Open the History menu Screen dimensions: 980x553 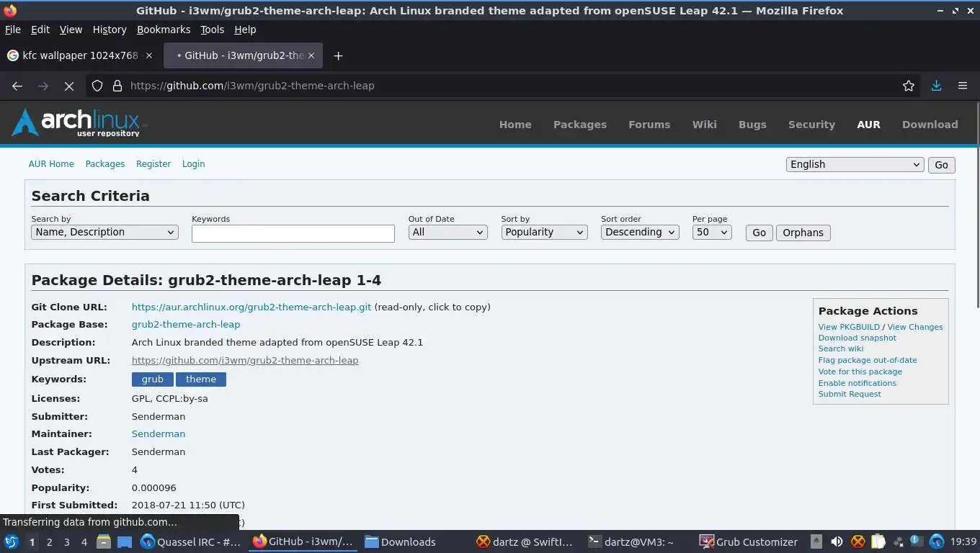coord(110,30)
